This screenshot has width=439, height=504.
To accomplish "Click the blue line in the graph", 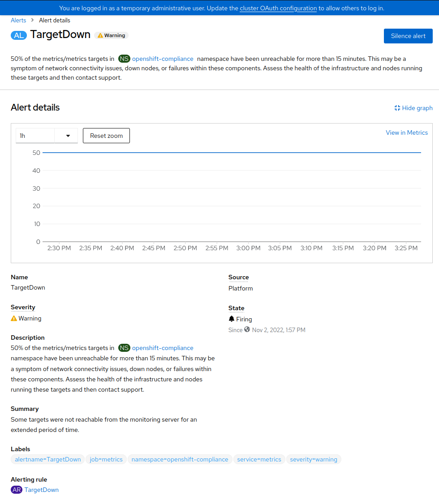I will [x=232, y=153].
